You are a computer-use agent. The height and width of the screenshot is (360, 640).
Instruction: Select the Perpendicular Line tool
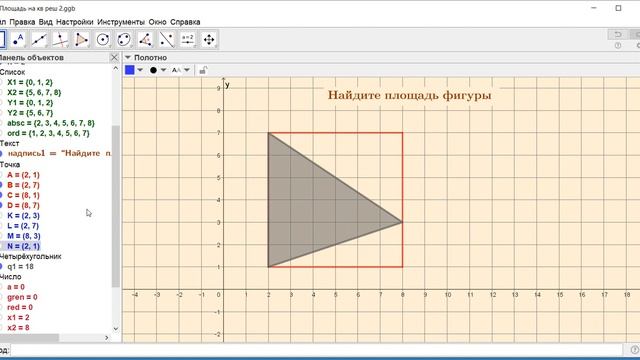coord(60,40)
